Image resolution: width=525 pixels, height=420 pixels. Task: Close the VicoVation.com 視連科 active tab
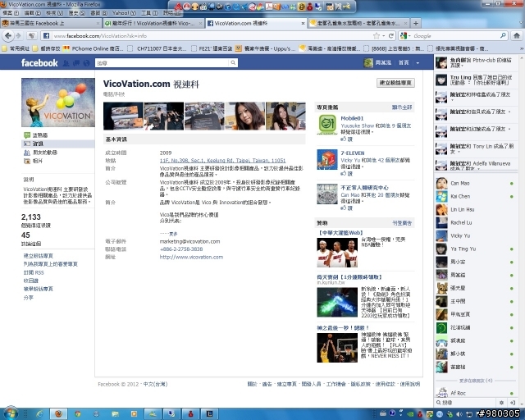pos(303,23)
